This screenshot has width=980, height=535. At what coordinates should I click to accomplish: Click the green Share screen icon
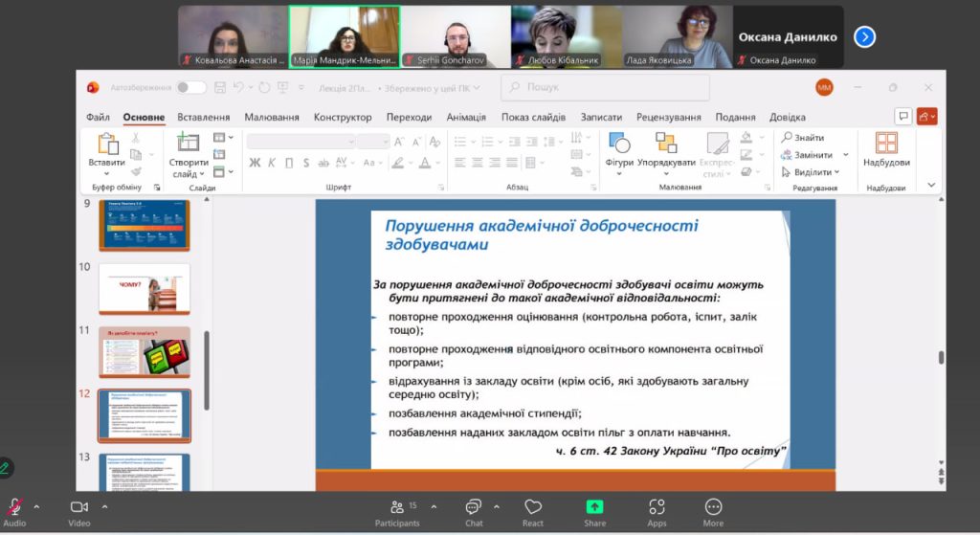(595, 507)
